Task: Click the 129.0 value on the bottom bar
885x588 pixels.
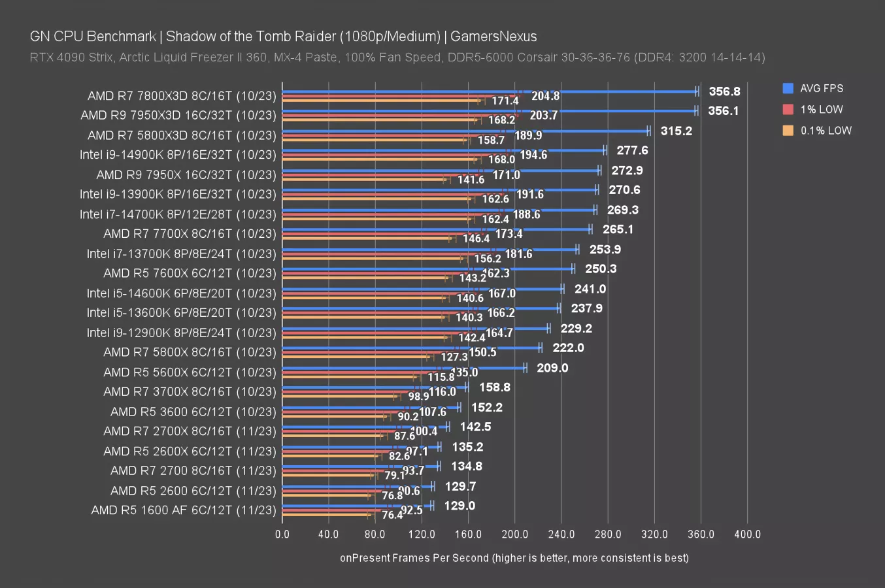Action: click(459, 506)
